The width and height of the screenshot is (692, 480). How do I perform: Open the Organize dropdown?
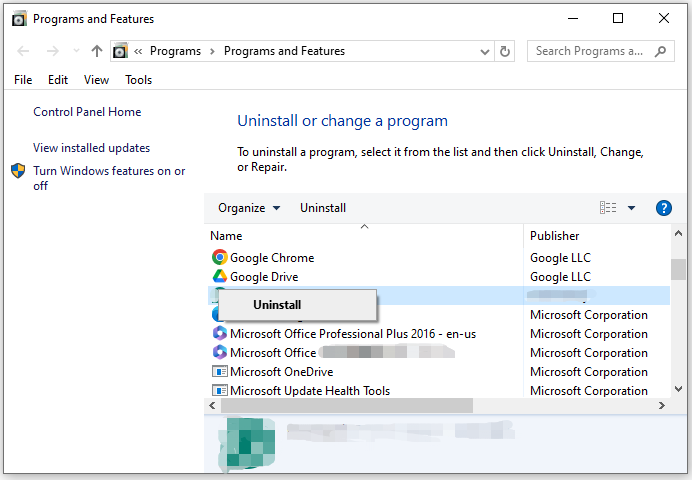(249, 208)
